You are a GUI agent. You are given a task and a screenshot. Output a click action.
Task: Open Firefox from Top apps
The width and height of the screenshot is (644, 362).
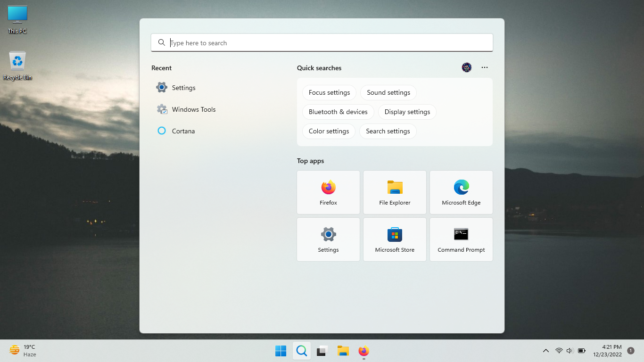[x=328, y=192]
